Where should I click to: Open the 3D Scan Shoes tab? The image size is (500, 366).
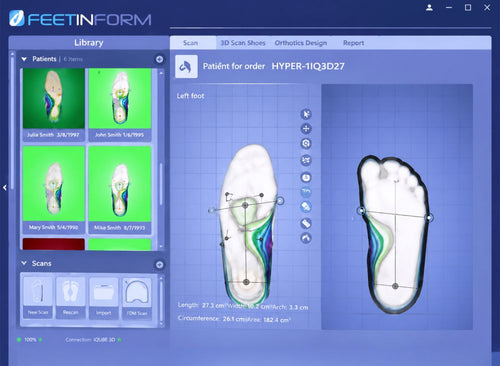click(243, 43)
